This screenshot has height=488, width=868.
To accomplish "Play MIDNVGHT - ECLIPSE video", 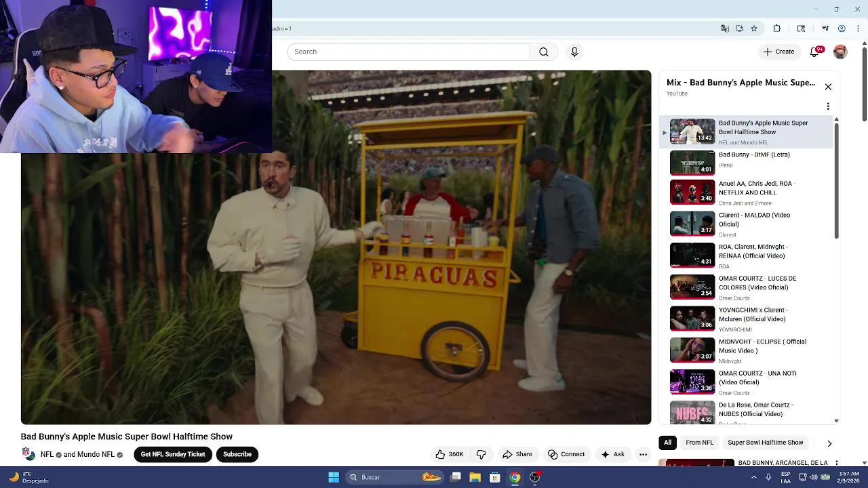I will point(746,350).
